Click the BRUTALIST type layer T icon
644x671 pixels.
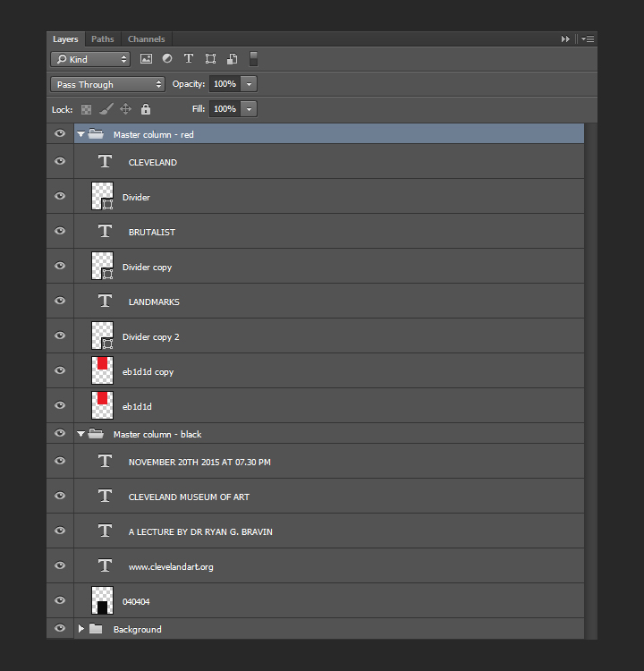105,231
